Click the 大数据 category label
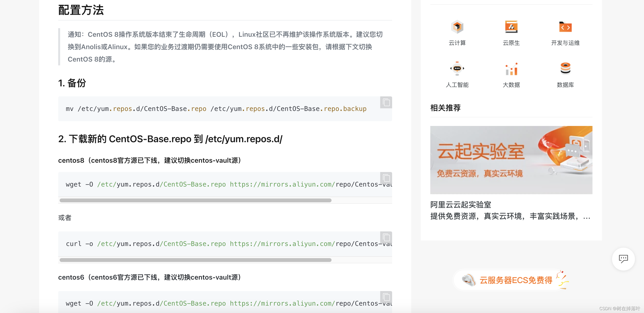This screenshot has height=313, width=644. tap(511, 85)
